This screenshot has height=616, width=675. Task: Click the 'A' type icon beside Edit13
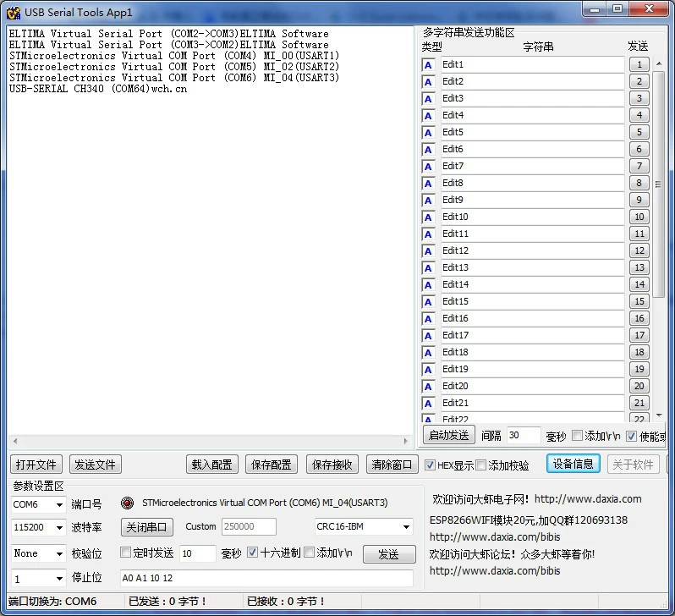click(428, 268)
